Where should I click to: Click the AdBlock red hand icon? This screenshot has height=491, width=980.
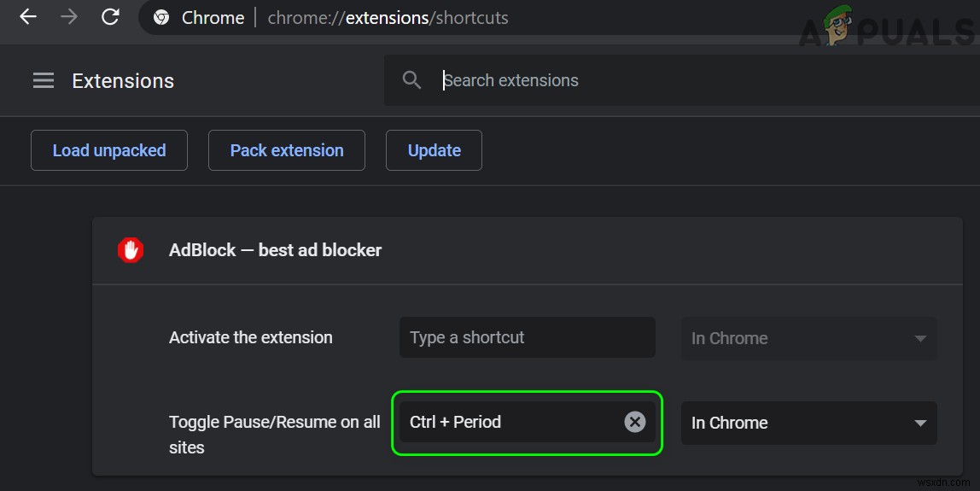coord(131,250)
